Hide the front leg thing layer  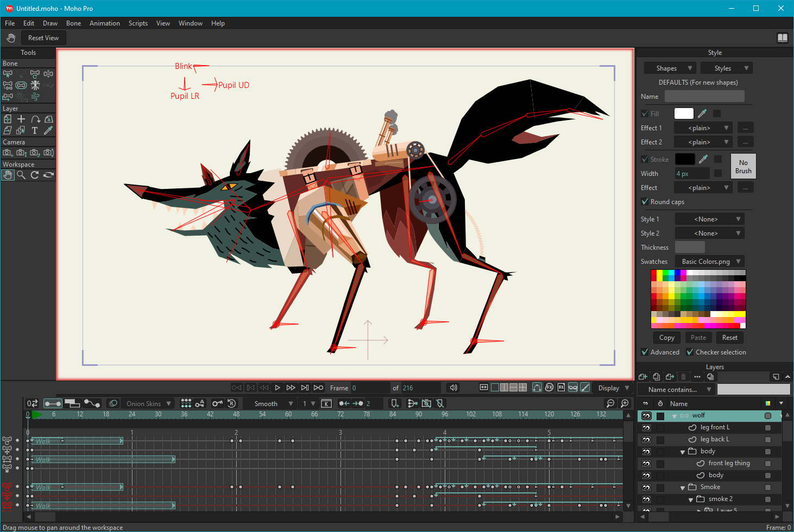click(x=646, y=464)
